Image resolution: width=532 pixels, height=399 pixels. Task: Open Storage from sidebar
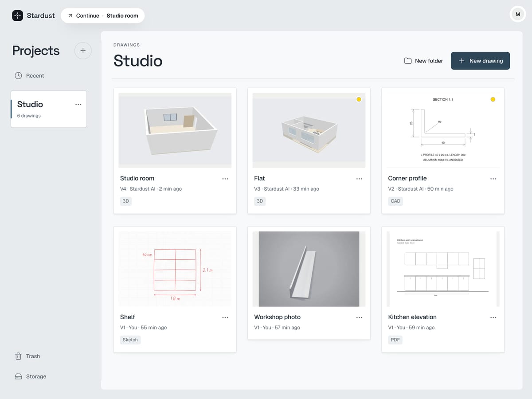(31, 376)
